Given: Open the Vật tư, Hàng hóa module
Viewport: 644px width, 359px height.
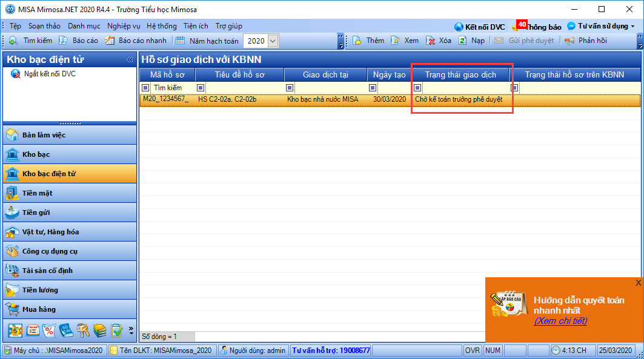Looking at the screenshot, I should coord(70,232).
